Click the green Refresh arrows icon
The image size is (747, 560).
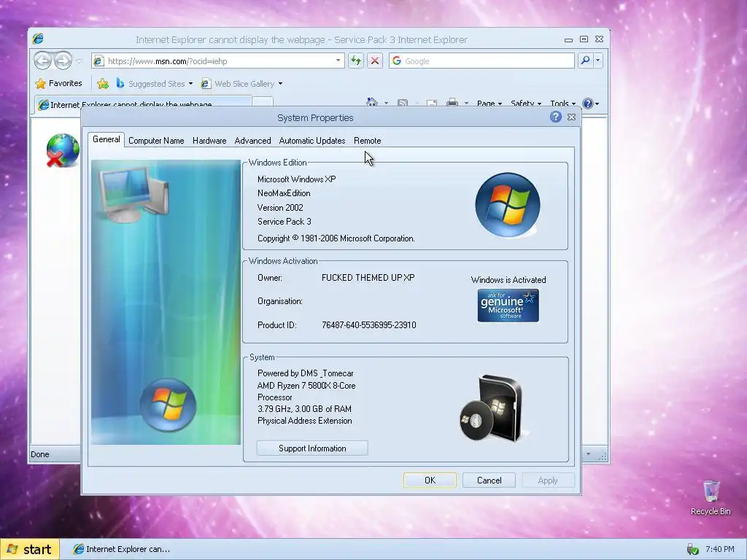(x=356, y=61)
